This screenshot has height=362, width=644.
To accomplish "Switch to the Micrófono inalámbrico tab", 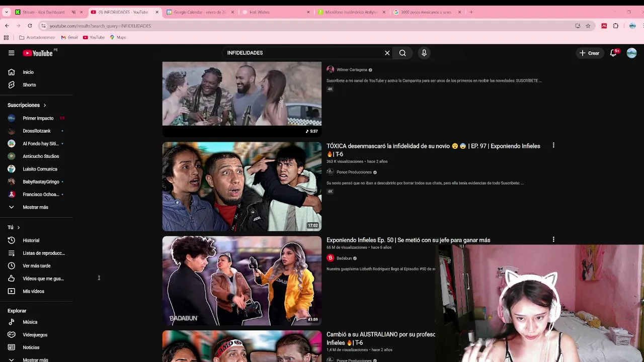I will coord(351,12).
